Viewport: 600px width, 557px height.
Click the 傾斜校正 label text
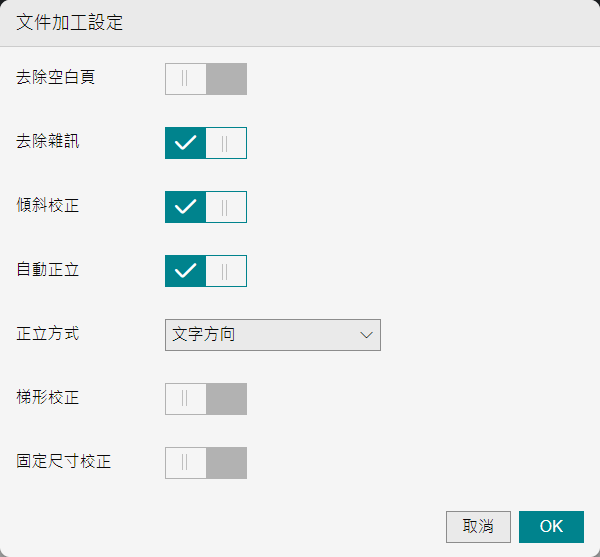48,205
